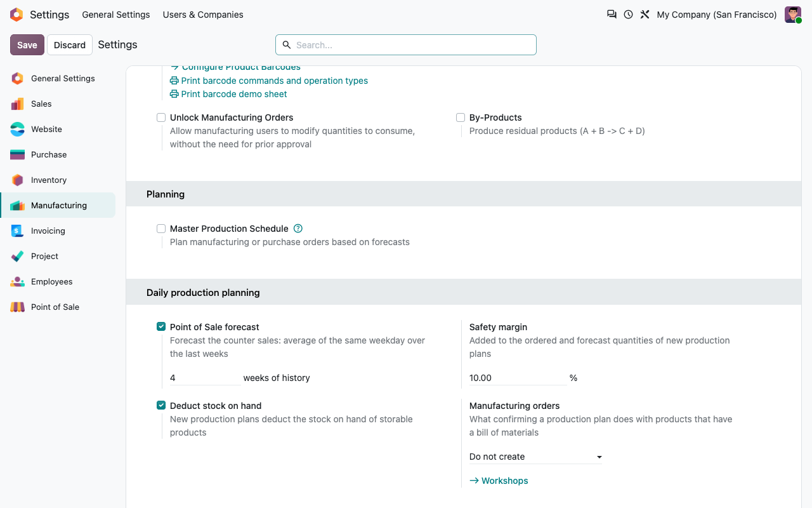Click the Master Production Schedule help icon
Screen dimensions: 812x508
coord(298,229)
